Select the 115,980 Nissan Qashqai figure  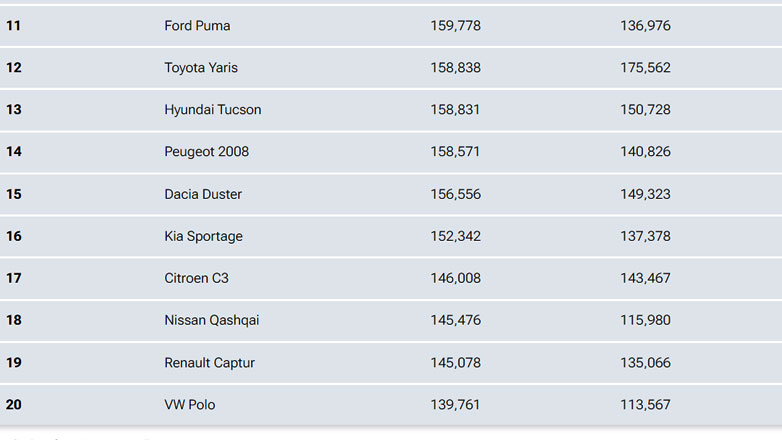tap(645, 320)
